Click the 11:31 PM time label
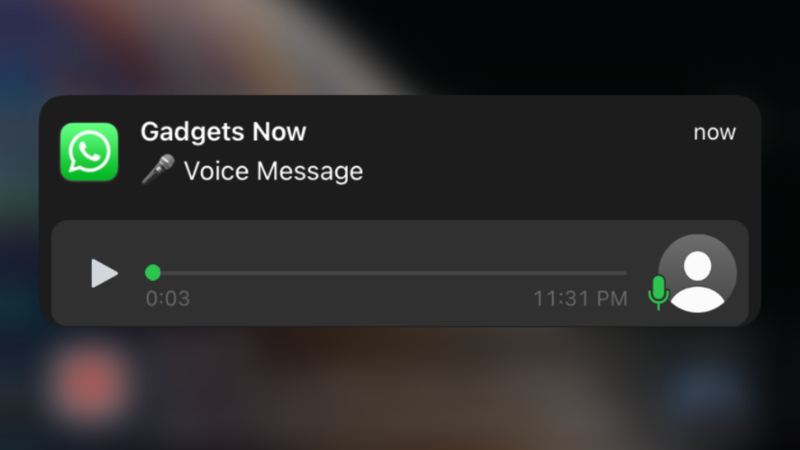Image resolution: width=800 pixels, height=450 pixels. tap(581, 298)
